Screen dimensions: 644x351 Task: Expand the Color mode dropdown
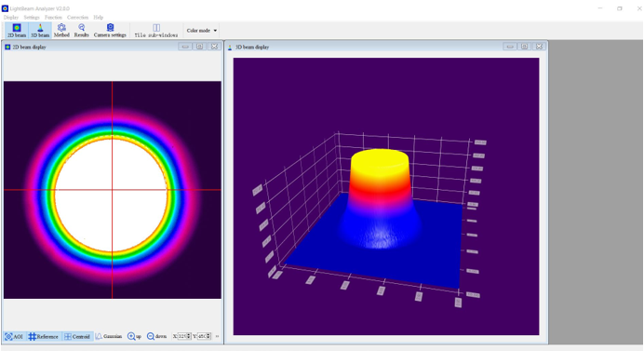click(x=202, y=31)
